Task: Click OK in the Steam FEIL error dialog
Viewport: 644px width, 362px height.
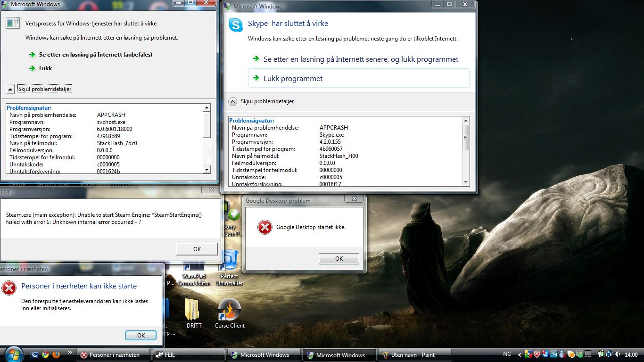Action: coord(197,249)
